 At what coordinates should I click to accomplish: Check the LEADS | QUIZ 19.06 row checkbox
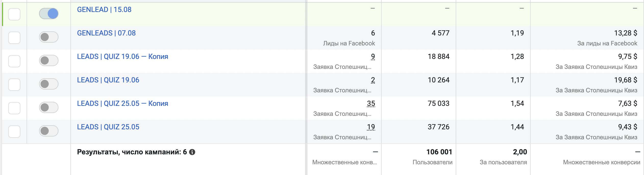(14, 84)
